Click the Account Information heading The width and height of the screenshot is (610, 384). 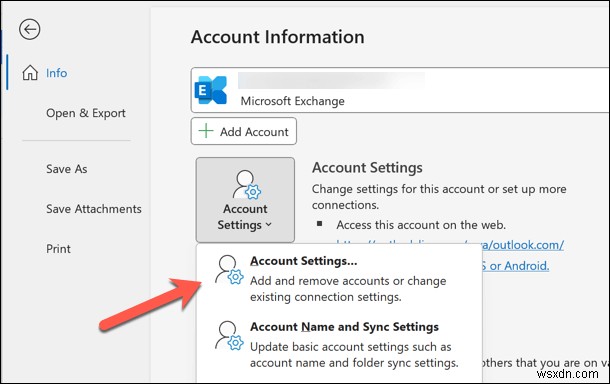278,37
